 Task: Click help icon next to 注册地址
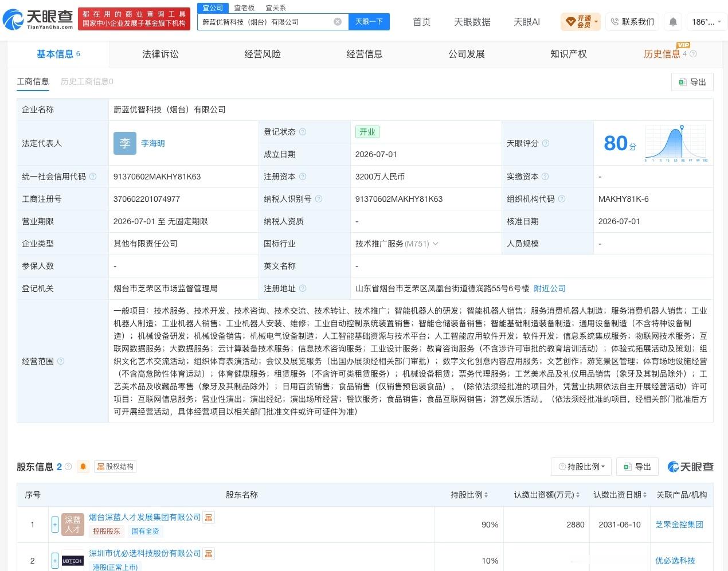(303, 288)
